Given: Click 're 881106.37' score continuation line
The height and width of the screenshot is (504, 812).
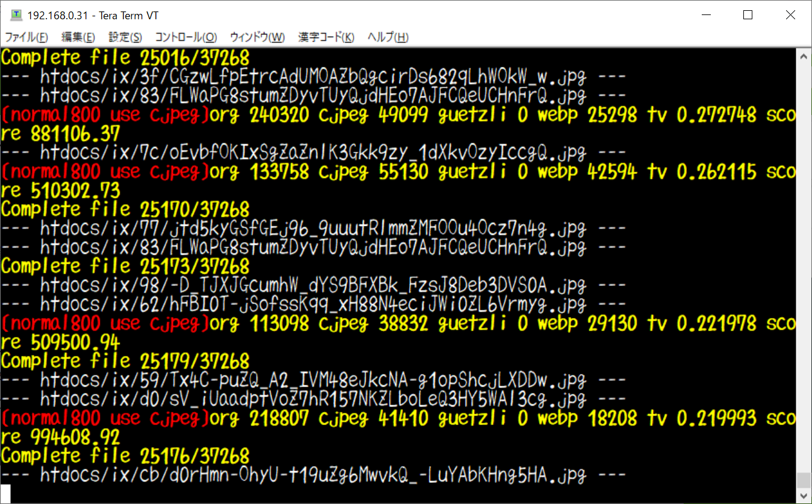Looking at the screenshot, I should click(61, 134).
